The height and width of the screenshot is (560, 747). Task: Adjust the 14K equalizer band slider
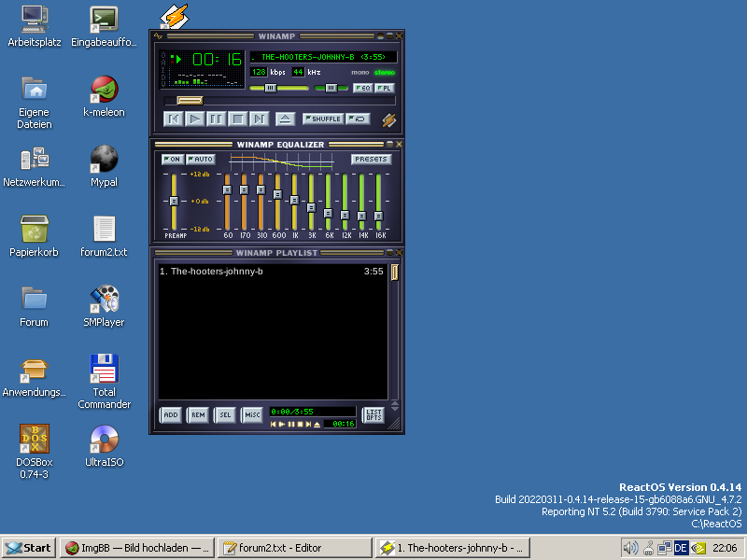361,216
